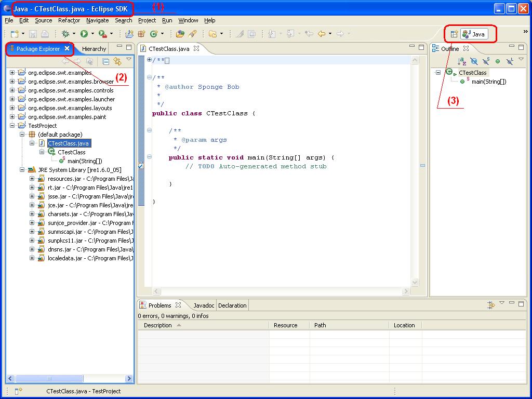532x399 pixels.
Task: Click the task marker beside the TODO line
Action: coord(141,166)
